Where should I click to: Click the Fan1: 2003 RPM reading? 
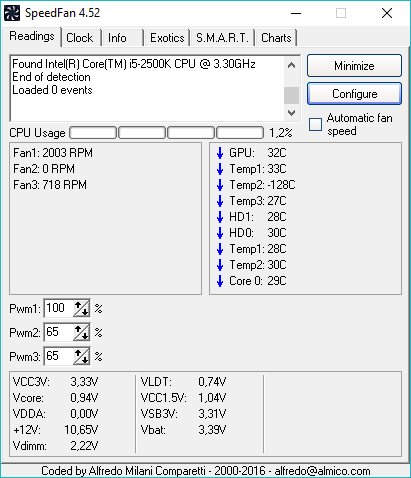pyautogui.click(x=53, y=153)
